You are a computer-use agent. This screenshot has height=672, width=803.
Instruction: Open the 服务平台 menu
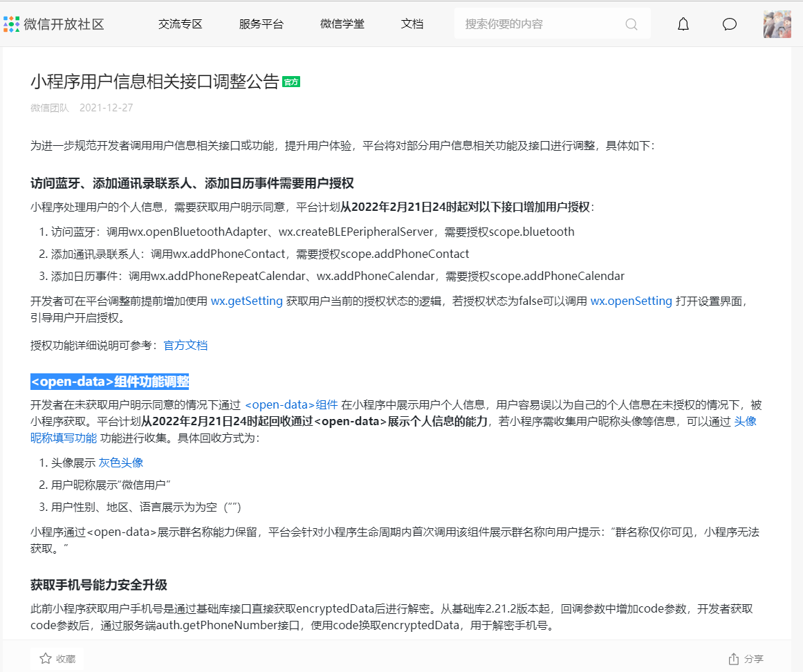(261, 24)
